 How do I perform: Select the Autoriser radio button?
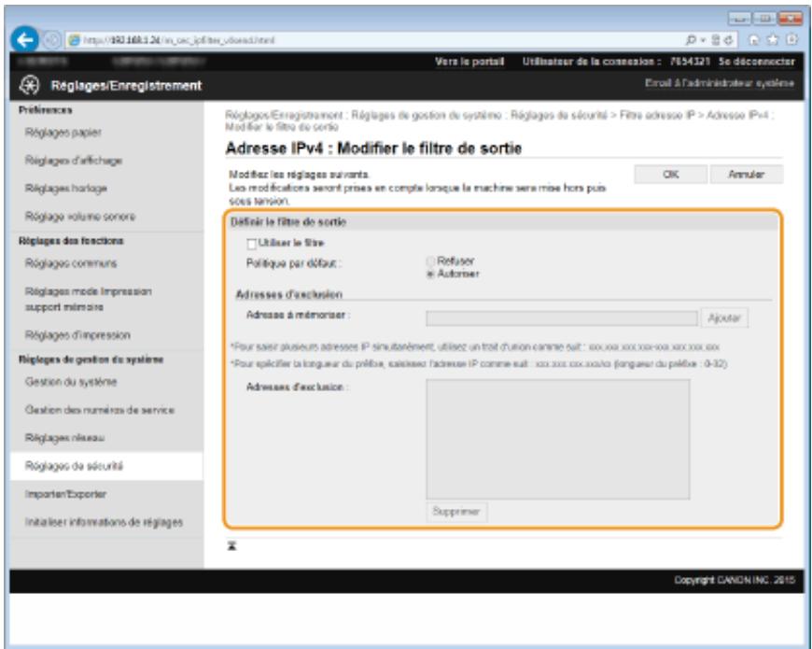click(x=430, y=274)
